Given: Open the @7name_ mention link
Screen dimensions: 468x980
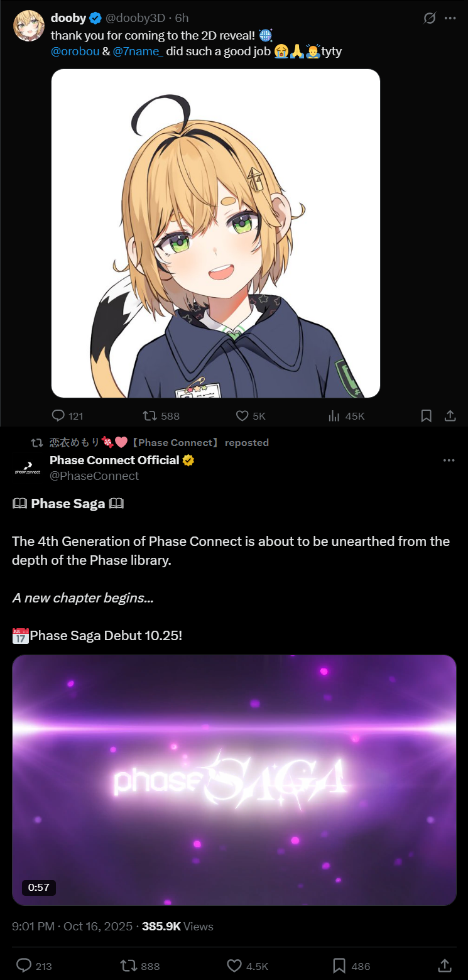Looking at the screenshot, I should tap(138, 52).
